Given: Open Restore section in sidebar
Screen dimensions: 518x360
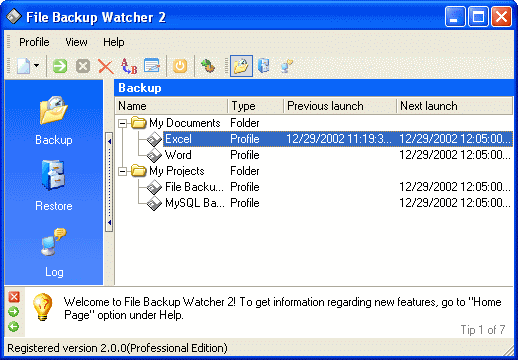Looking at the screenshot, I should tap(54, 186).
